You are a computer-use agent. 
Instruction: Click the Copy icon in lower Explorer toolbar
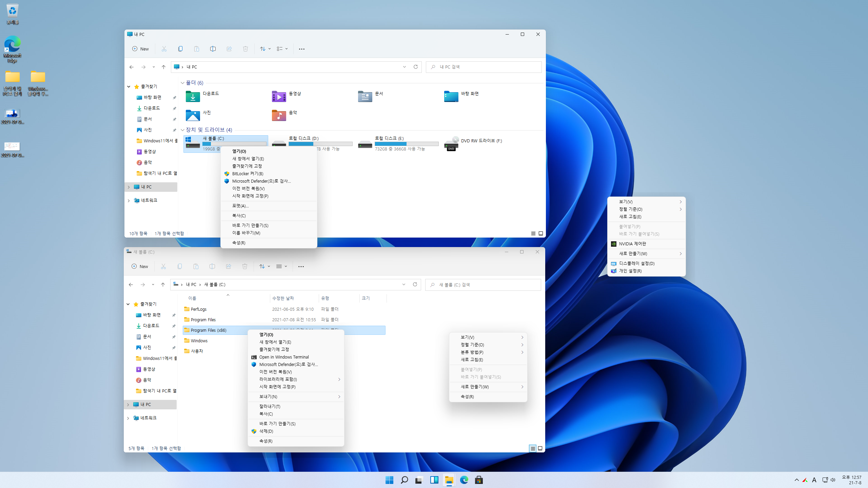pos(180,266)
